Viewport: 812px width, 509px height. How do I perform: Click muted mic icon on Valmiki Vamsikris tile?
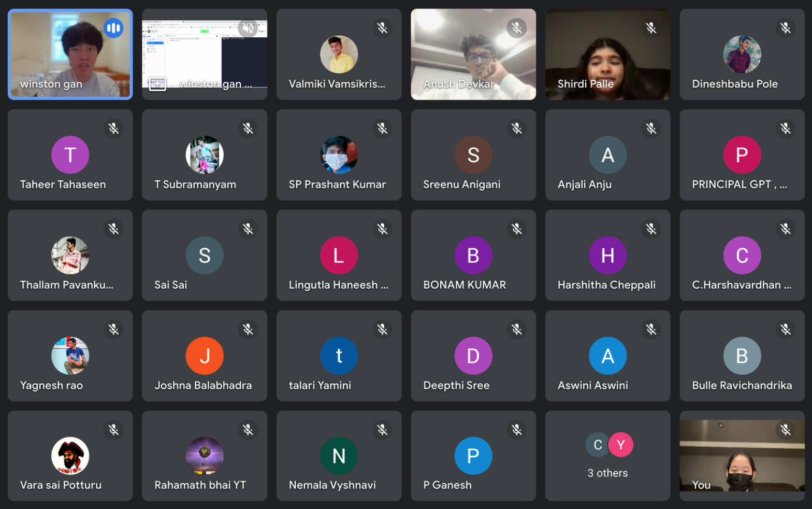pos(382,28)
